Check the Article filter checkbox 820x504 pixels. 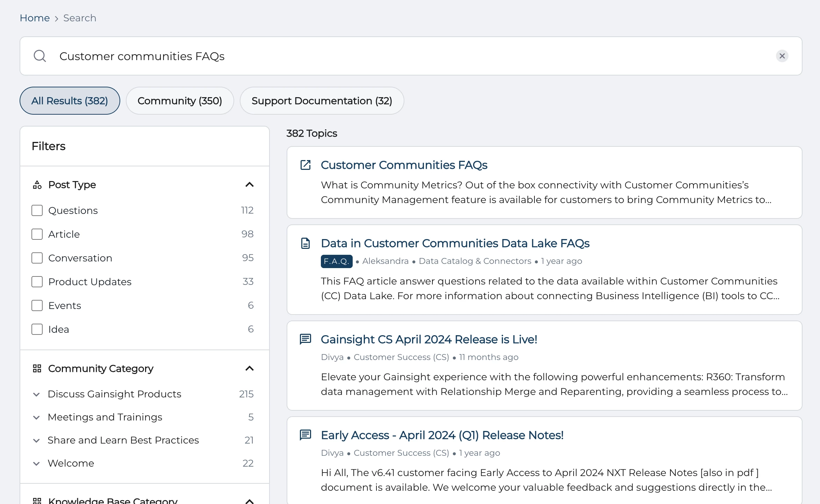tap(37, 234)
